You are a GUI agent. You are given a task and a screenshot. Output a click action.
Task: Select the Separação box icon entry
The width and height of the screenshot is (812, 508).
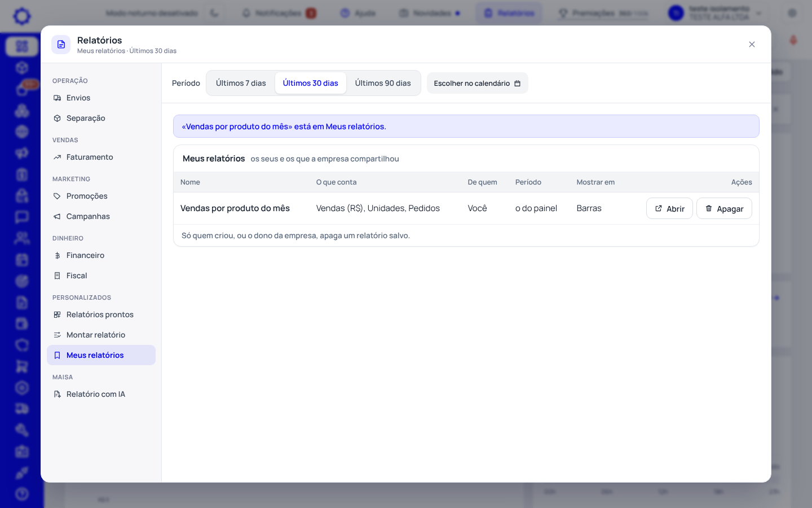click(101, 118)
